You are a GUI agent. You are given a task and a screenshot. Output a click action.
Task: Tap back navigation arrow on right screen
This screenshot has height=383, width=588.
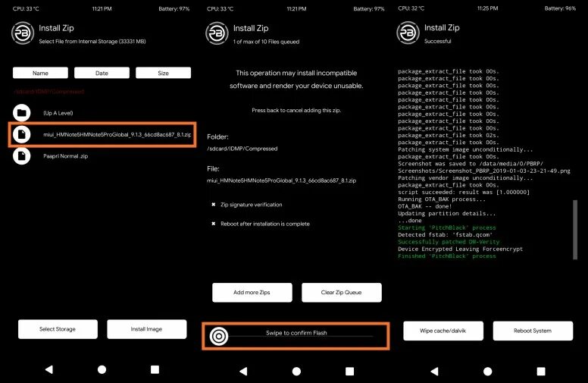click(434, 372)
